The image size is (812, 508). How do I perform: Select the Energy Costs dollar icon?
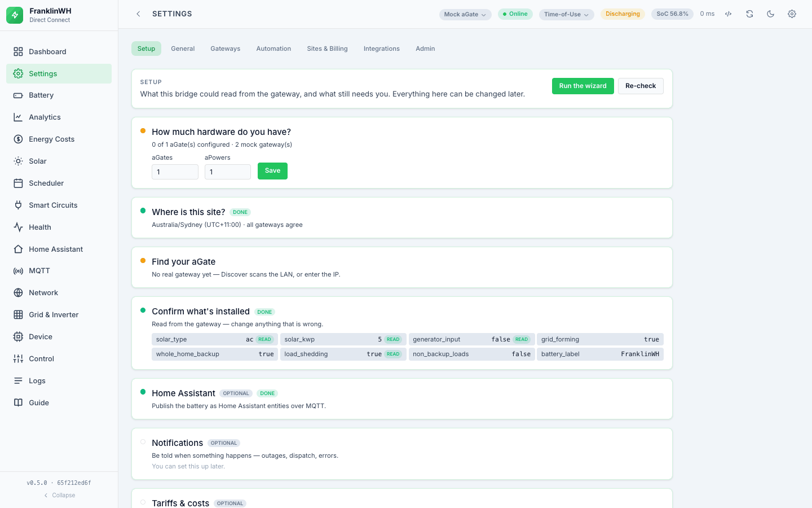[x=18, y=139]
